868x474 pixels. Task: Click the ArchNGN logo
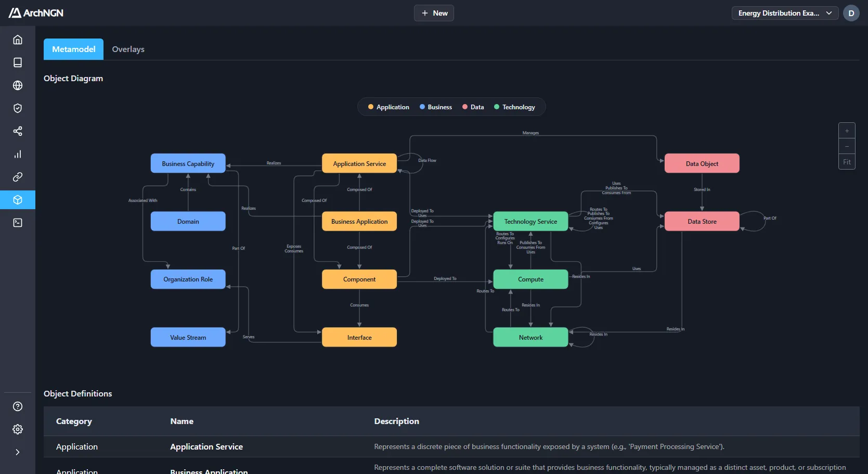[x=36, y=13]
